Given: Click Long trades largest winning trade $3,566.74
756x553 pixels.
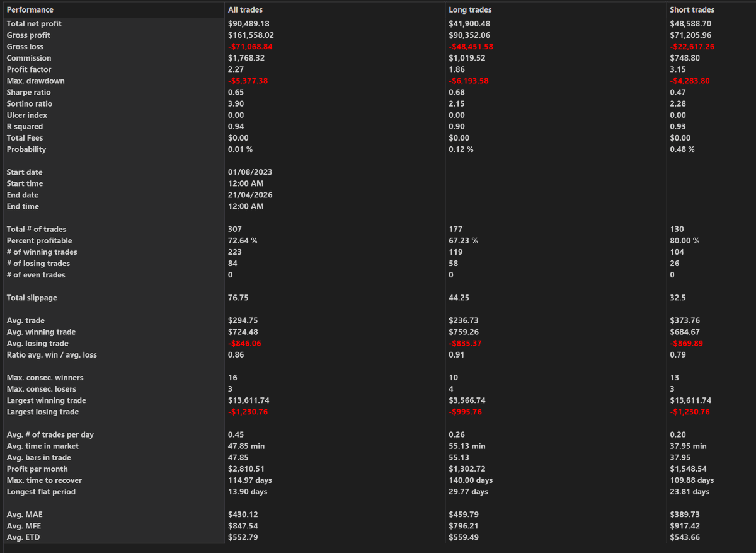Looking at the screenshot, I should click(x=467, y=400).
